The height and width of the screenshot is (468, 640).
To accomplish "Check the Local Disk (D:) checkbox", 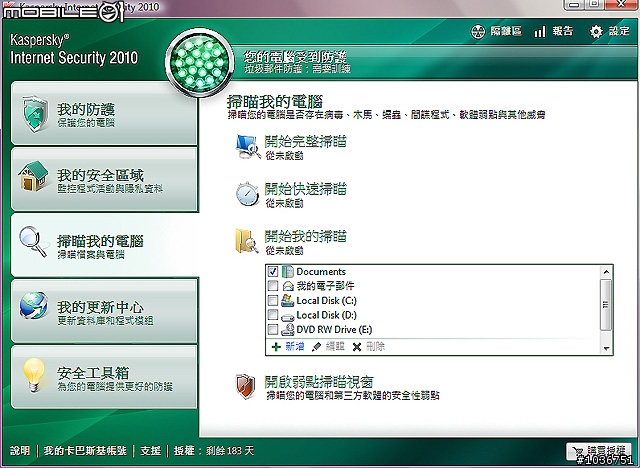I will pos(273,315).
